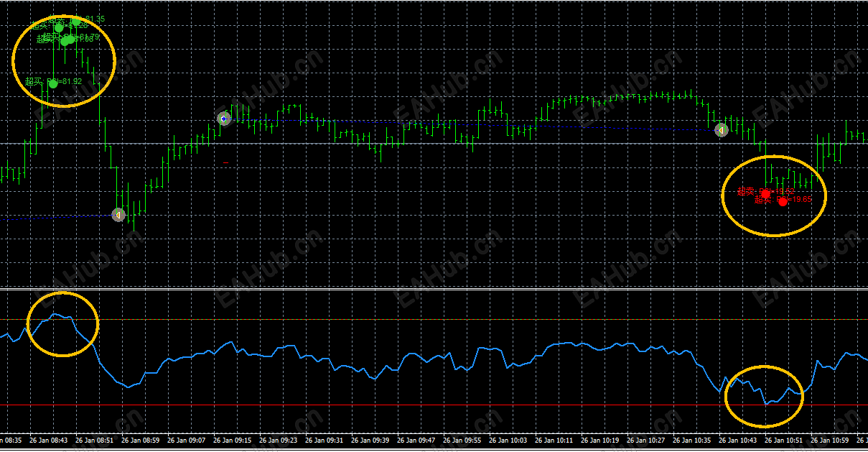868x452 pixels.
Task: Click the 26 Jan 08:51 time label
Action: tap(94, 440)
